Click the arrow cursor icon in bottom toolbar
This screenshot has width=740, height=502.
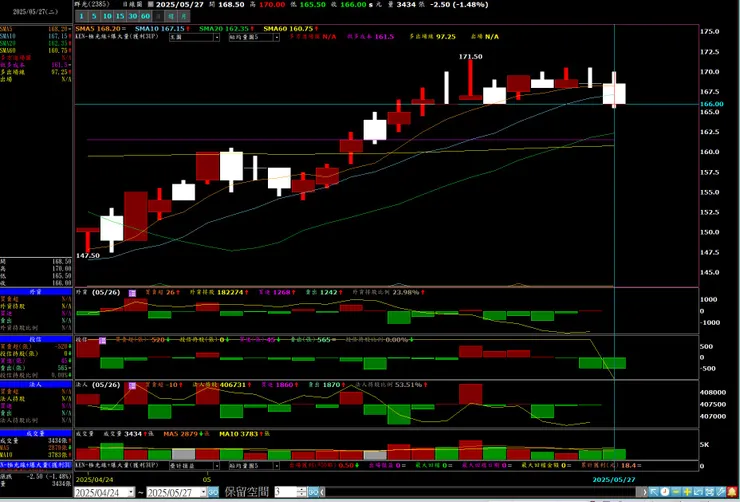point(654,492)
